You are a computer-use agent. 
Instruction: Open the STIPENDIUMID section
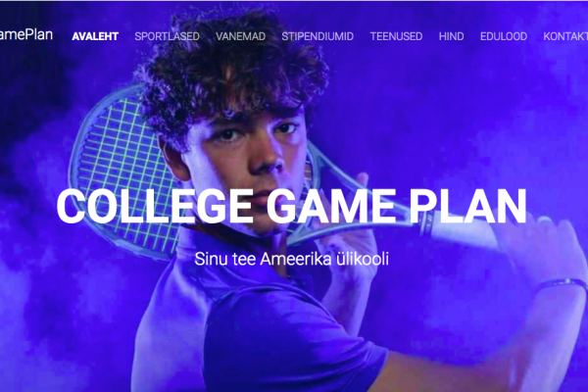click(x=318, y=36)
